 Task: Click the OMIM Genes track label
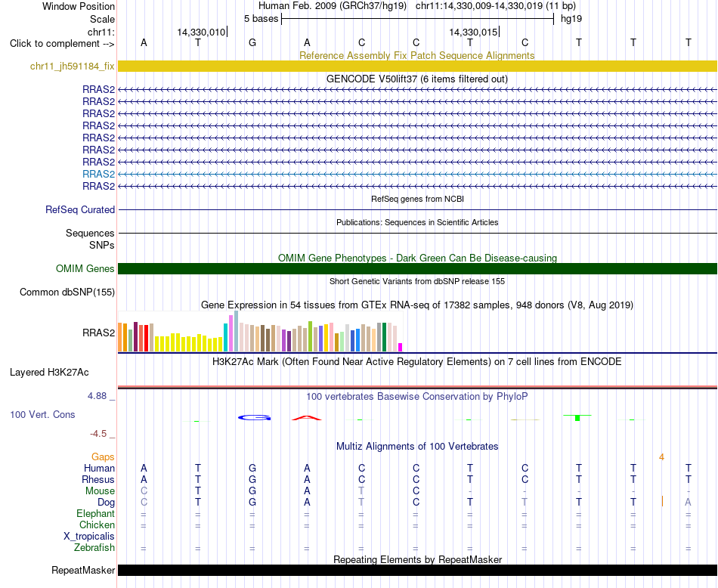coord(85,269)
